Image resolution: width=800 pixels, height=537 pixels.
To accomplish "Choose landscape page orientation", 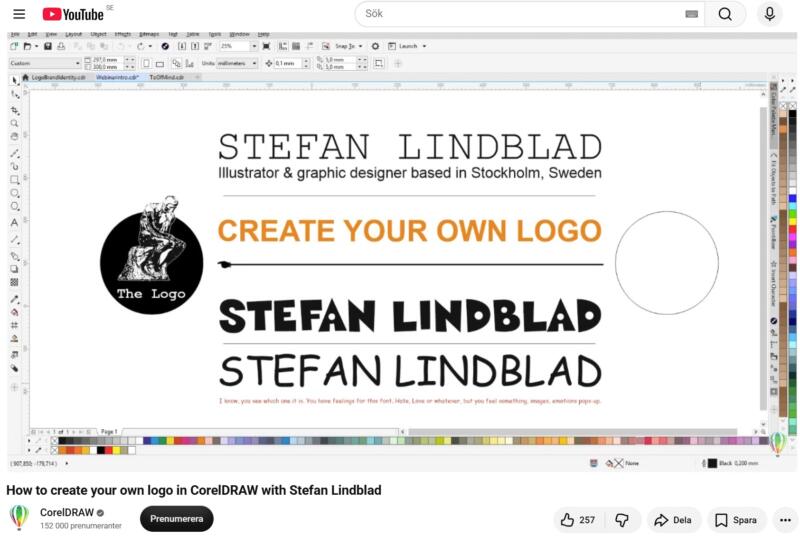I will (160, 64).
